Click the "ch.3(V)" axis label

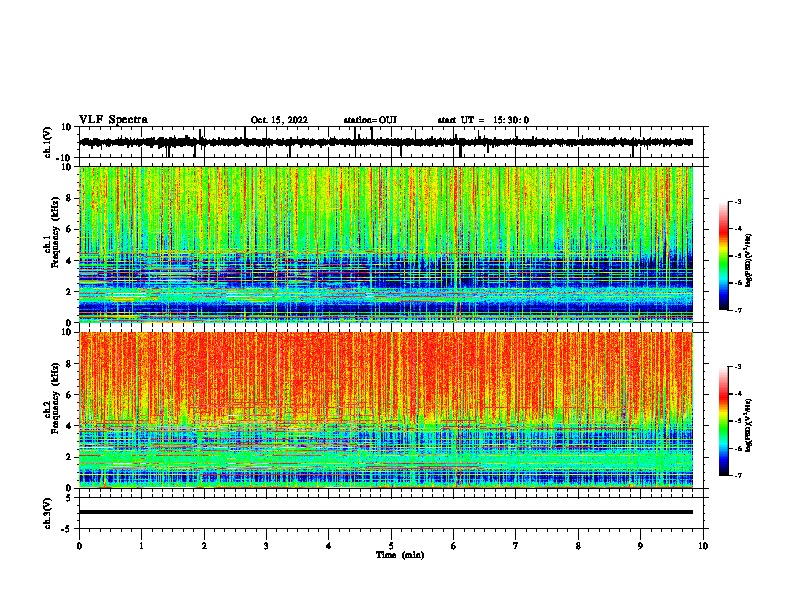pyautogui.click(x=48, y=513)
